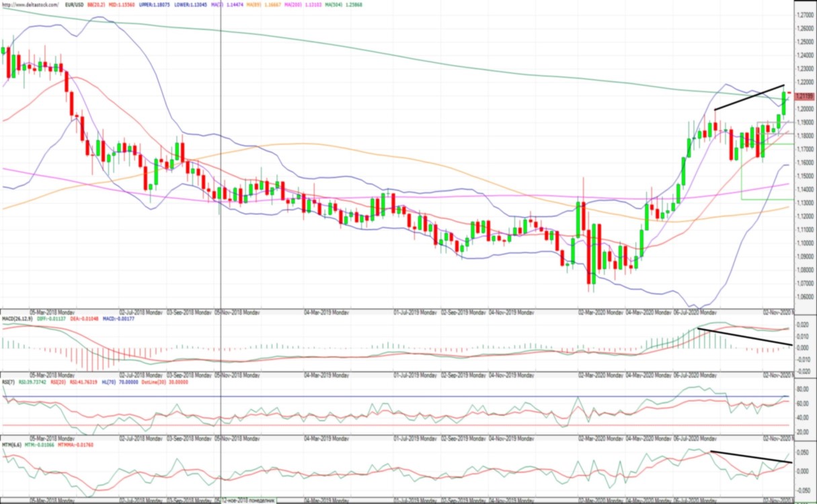
Task: Click the MTMMA:-0.01760 value
Action: [76, 445]
